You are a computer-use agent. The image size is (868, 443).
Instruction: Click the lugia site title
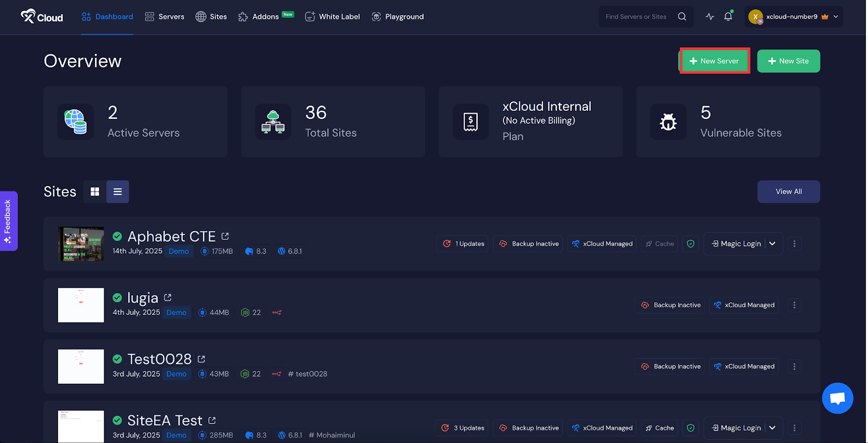pos(143,298)
